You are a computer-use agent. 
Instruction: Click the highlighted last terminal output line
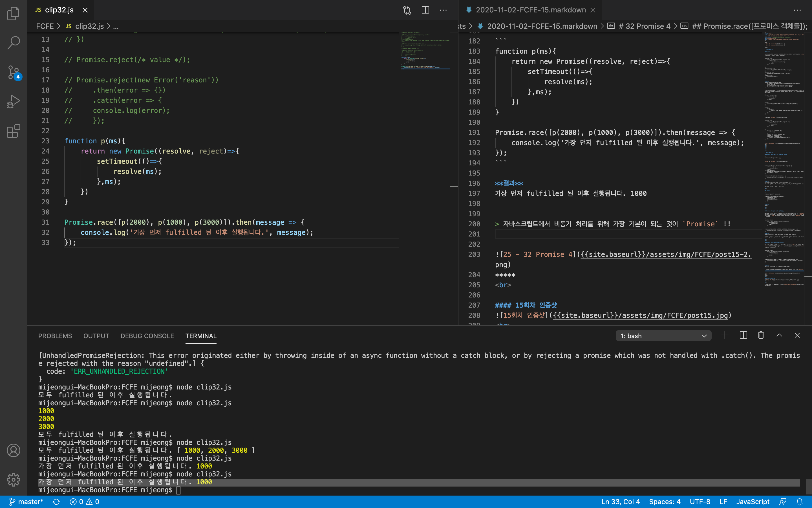pyautogui.click(x=419, y=482)
